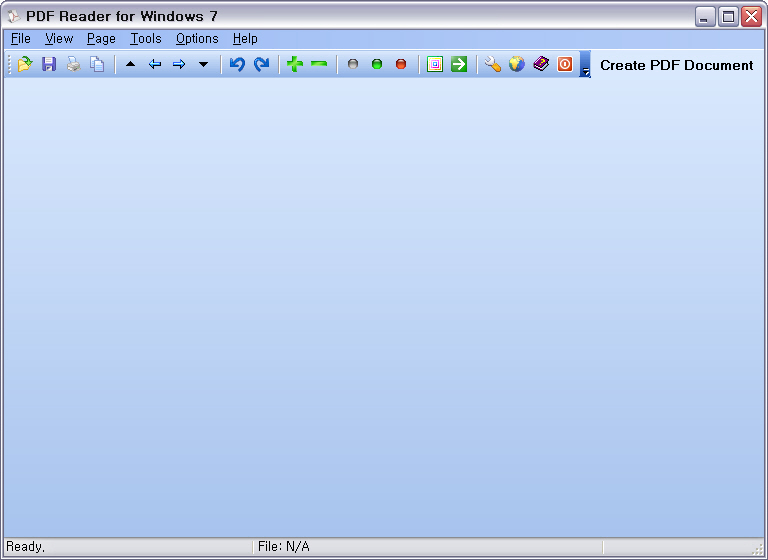Open the Help menu

(245, 39)
